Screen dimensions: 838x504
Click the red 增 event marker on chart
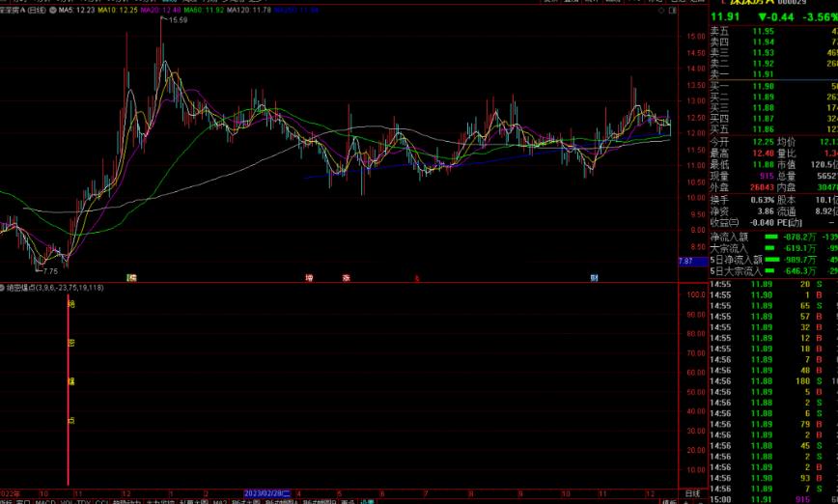309,278
